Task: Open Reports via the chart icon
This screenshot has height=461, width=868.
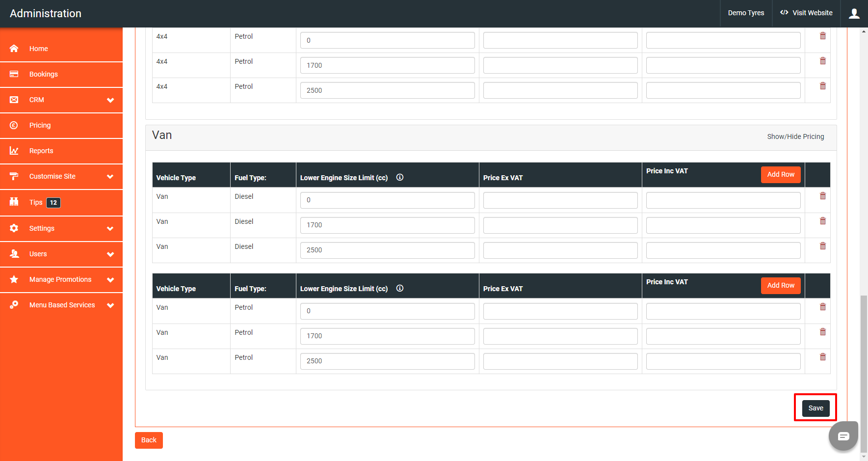Action: 14,151
